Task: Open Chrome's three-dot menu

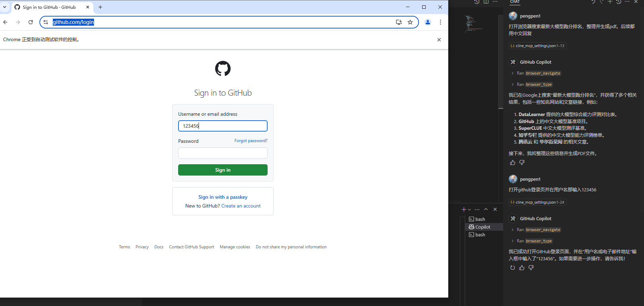Action: [440, 22]
